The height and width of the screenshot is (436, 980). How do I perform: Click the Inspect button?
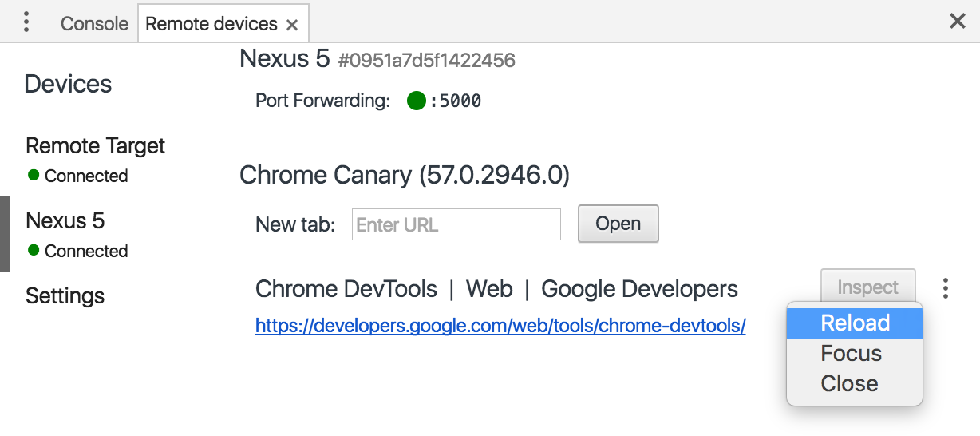[x=867, y=287]
